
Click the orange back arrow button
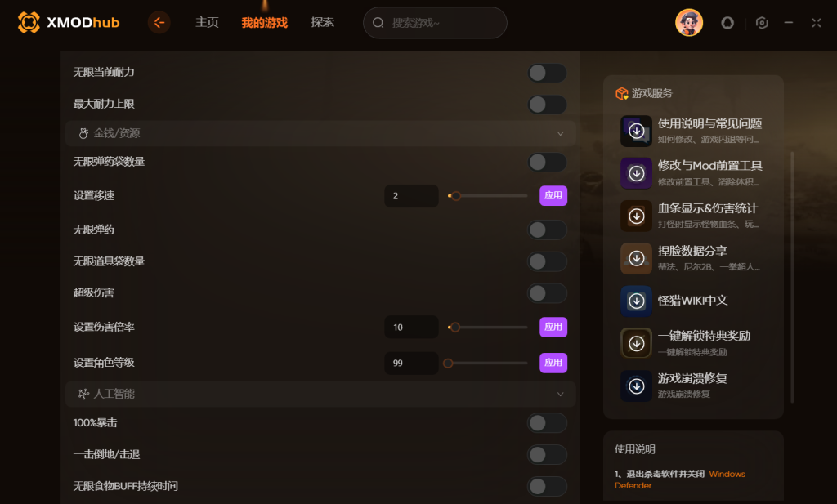pyautogui.click(x=159, y=22)
